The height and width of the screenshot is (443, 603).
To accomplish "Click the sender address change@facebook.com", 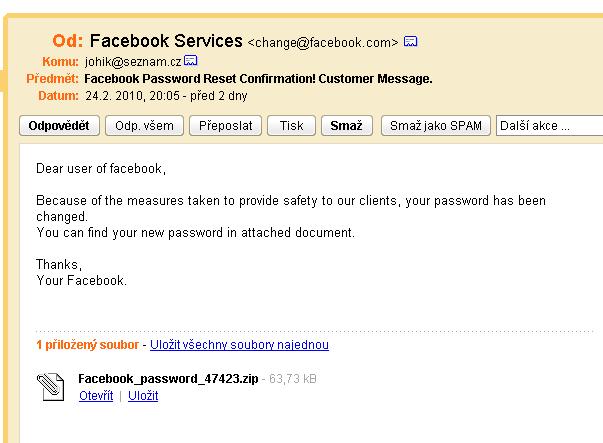I will 322,43.
